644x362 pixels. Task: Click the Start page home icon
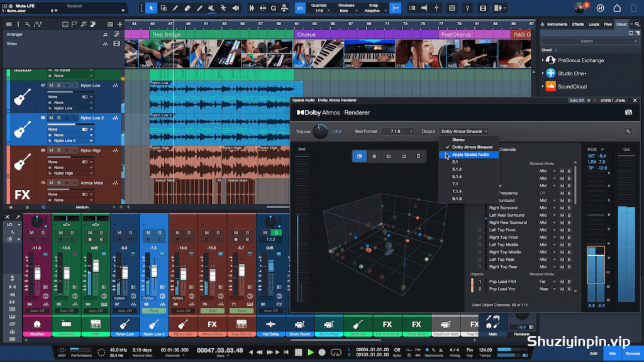point(617,8)
